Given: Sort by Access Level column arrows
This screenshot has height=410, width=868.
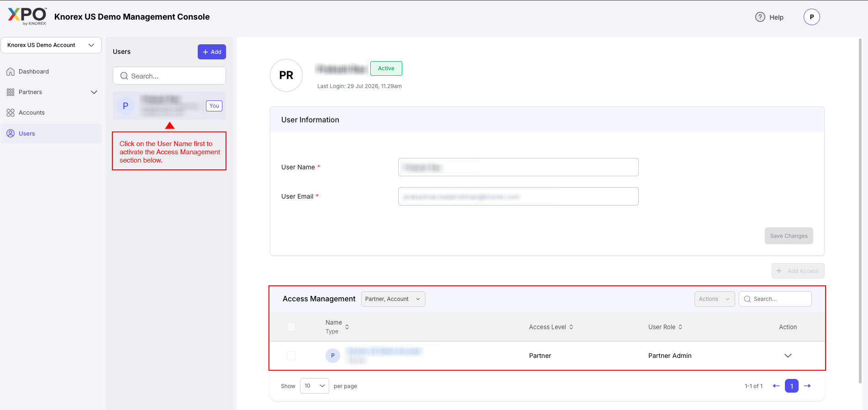Looking at the screenshot, I should click(x=571, y=327).
